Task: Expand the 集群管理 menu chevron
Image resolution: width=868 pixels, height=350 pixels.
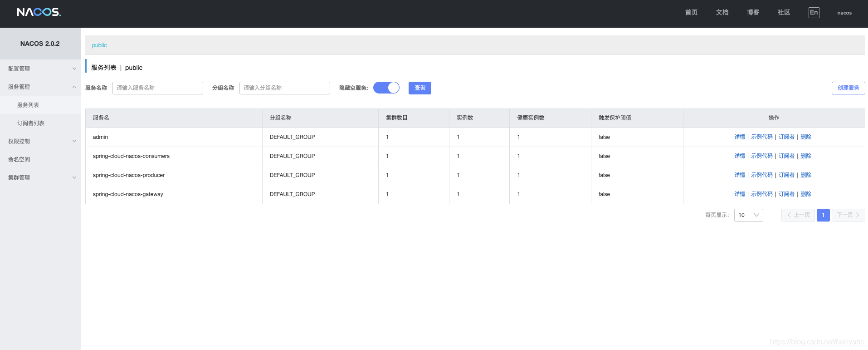Action: [x=74, y=177]
